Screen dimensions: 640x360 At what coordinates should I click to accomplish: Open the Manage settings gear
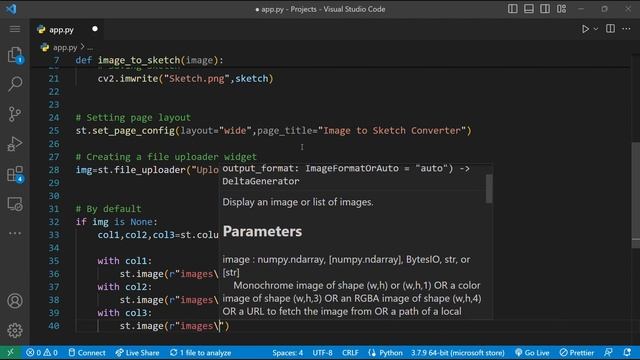point(15,330)
